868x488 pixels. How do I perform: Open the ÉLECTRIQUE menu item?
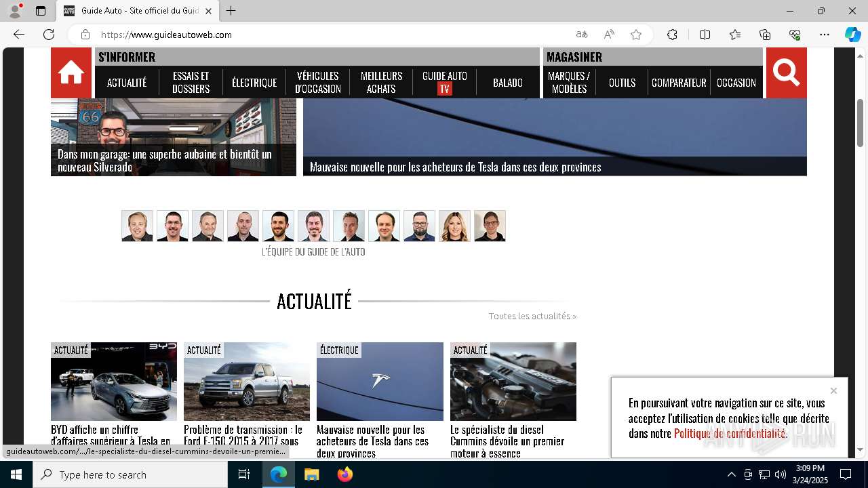pyautogui.click(x=254, y=83)
